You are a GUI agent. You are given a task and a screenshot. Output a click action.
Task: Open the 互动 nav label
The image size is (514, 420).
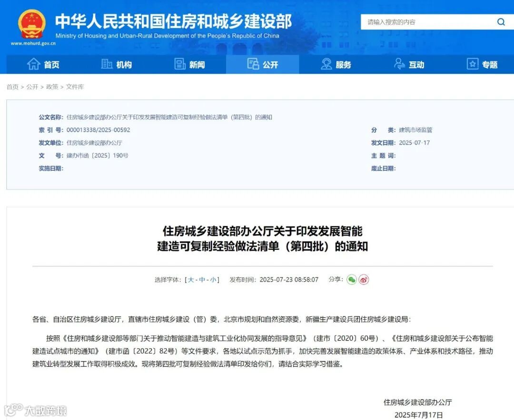[416, 65]
